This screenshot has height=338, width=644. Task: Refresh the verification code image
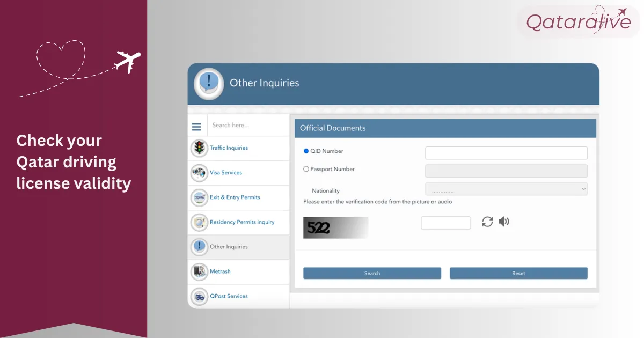tap(487, 222)
